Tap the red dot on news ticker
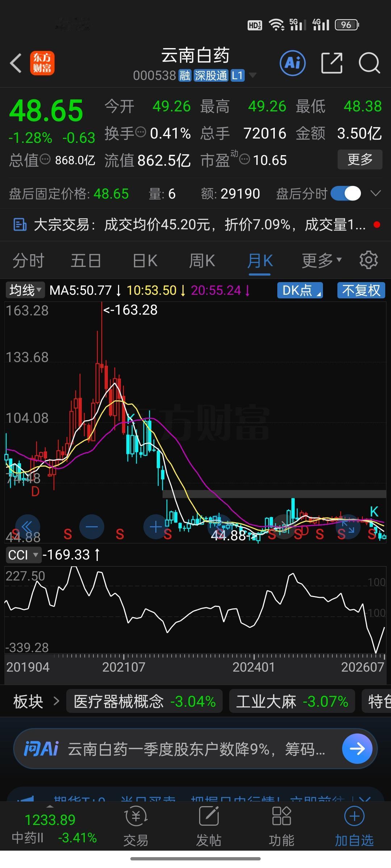 click(x=377, y=225)
